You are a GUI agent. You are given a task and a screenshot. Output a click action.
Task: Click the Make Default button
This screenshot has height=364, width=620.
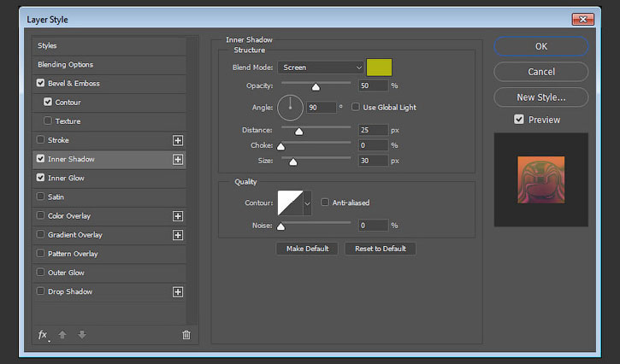tap(307, 249)
